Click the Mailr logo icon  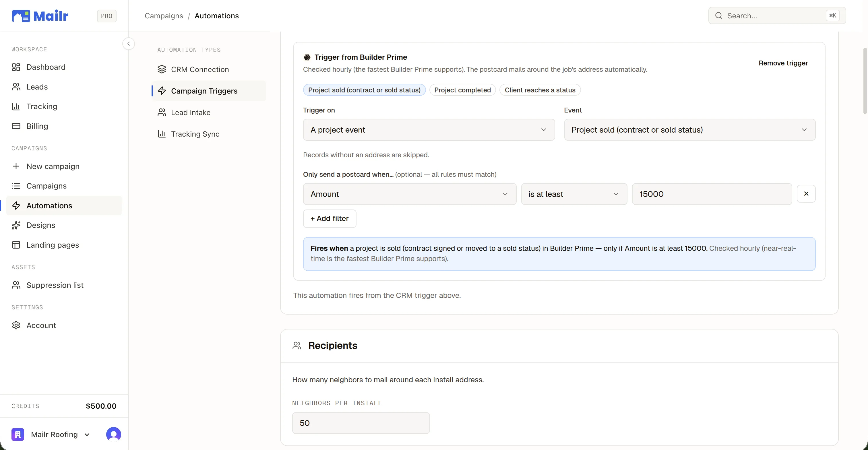point(21,16)
